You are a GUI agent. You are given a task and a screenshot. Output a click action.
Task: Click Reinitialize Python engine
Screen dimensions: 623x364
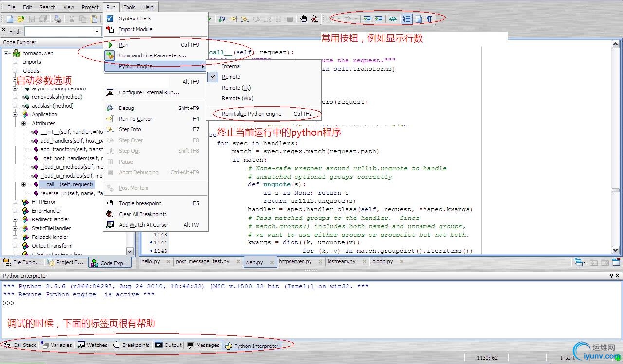264,114
